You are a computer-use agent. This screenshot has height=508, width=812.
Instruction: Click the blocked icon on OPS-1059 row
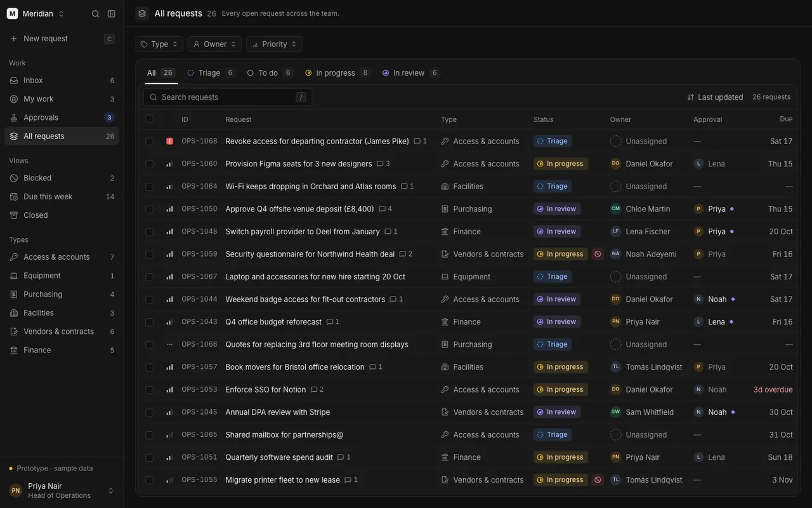pyautogui.click(x=598, y=254)
